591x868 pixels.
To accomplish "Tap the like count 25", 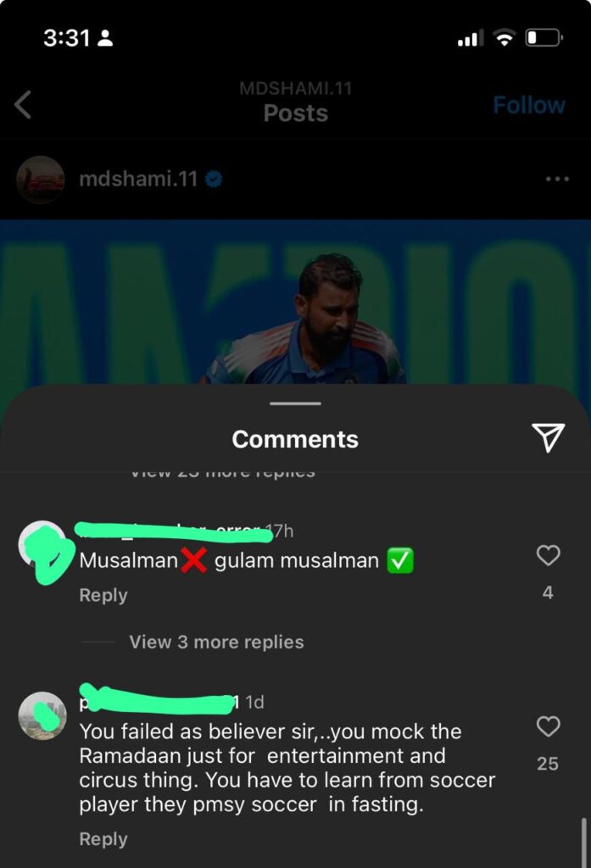I will pyautogui.click(x=548, y=764).
